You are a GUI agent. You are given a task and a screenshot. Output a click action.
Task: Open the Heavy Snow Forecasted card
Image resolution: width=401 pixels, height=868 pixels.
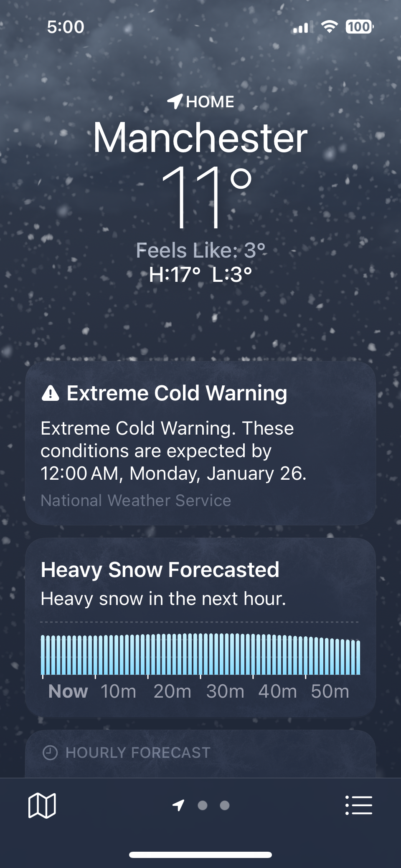(x=200, y=585)
